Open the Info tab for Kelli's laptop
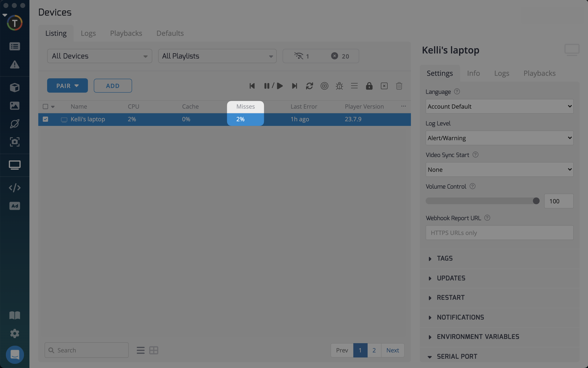Screen dimensions: 588x368 (x=473, y=73)
